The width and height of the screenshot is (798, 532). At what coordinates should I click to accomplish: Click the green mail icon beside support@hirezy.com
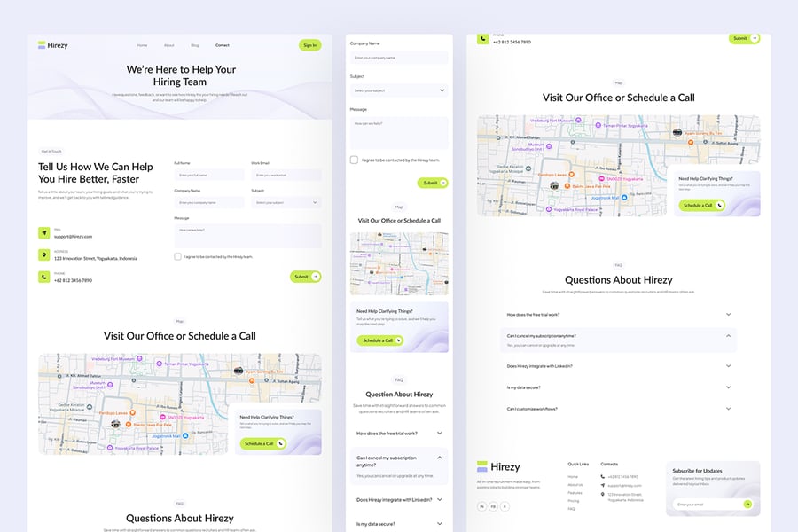44,233
